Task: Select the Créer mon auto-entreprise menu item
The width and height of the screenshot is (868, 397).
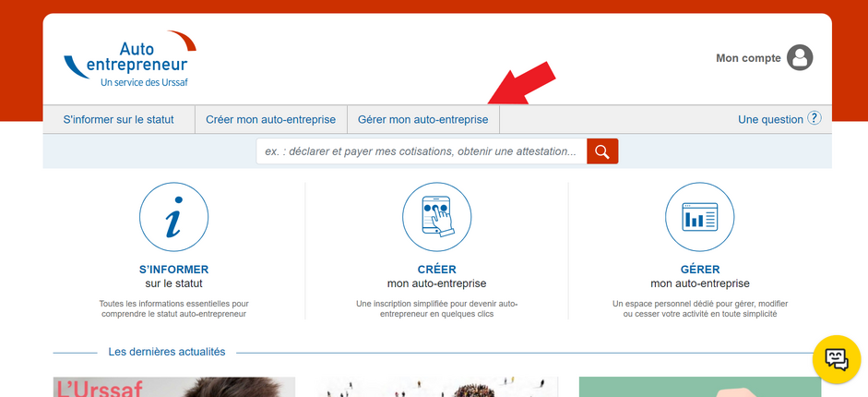Action: 270,119
